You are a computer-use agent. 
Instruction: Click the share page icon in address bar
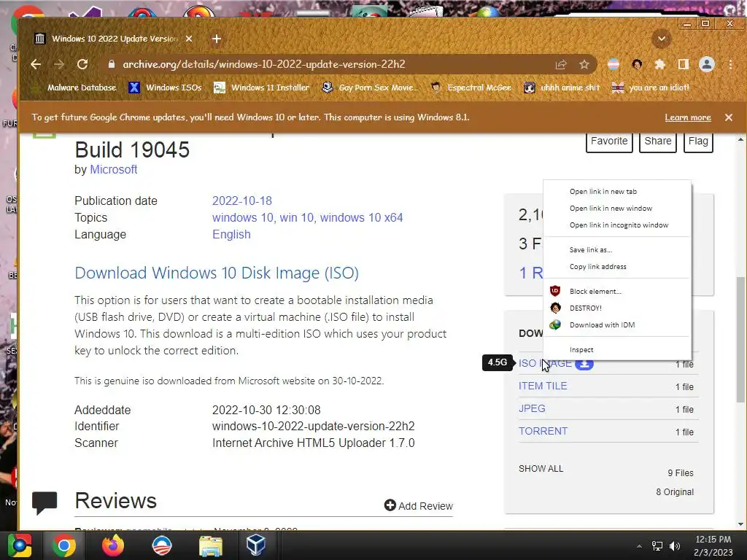click(561, 64)
